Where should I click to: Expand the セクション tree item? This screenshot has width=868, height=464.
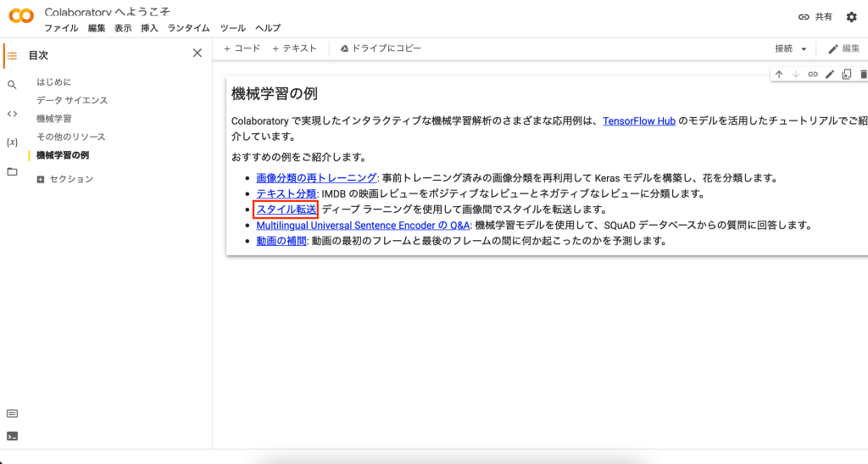click(41, 179)
